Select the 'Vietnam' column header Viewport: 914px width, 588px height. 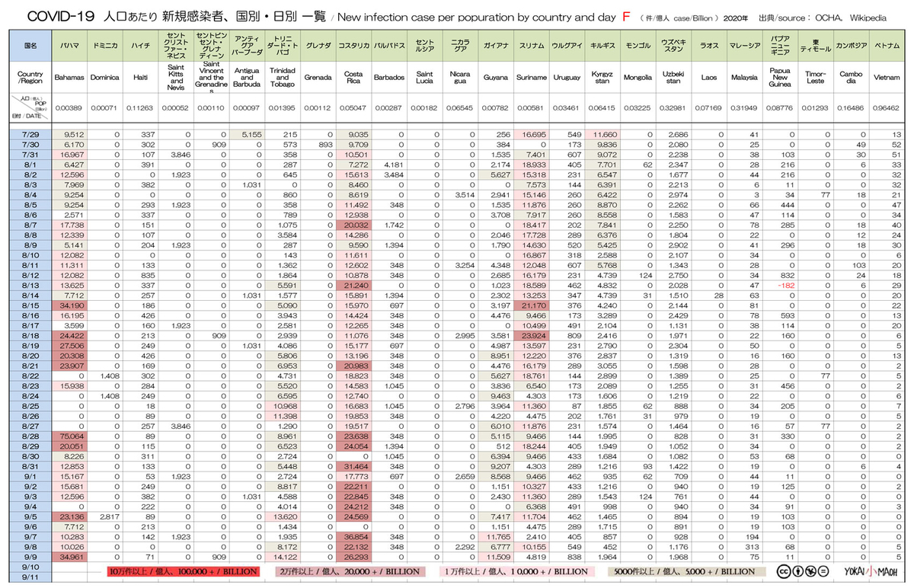pyautogui.click(x=887, y=77)
